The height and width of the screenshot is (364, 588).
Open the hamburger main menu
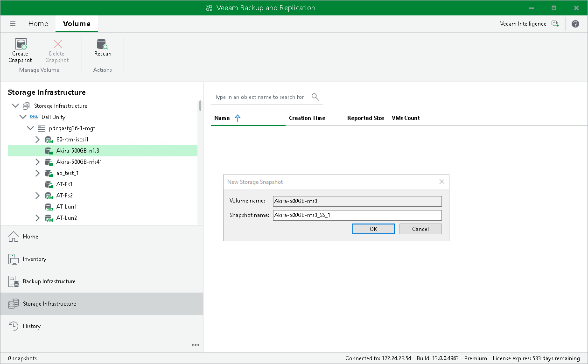coord(13,23)
